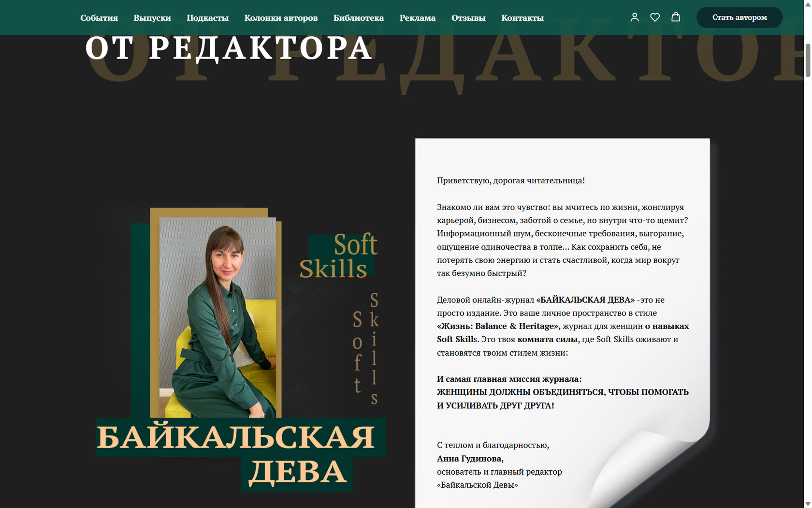The image size is (812, 508).
Task: Click the closing text «Байкальской Девы»
Action: 478,485
